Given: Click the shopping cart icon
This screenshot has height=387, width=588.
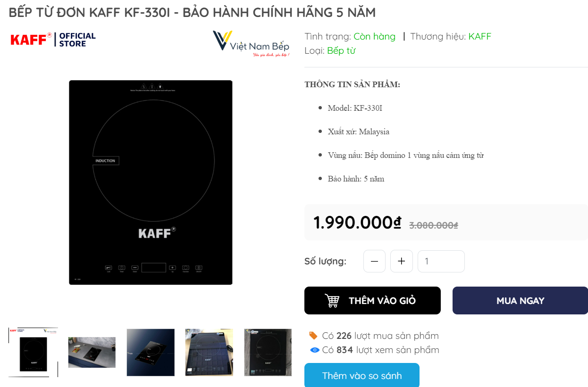Looking at the screenshot, I should pyautogui.click(x=332, y=301).
